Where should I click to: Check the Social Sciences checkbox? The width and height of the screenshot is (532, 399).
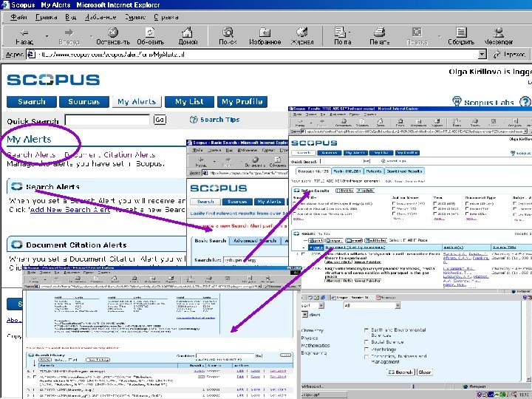tap(366, 342)
